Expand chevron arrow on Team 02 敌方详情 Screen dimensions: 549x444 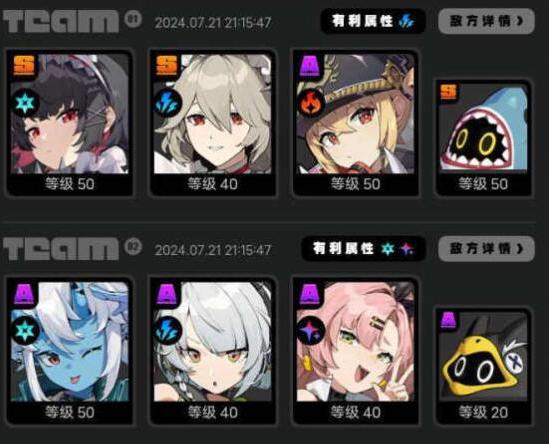(520, 249)
